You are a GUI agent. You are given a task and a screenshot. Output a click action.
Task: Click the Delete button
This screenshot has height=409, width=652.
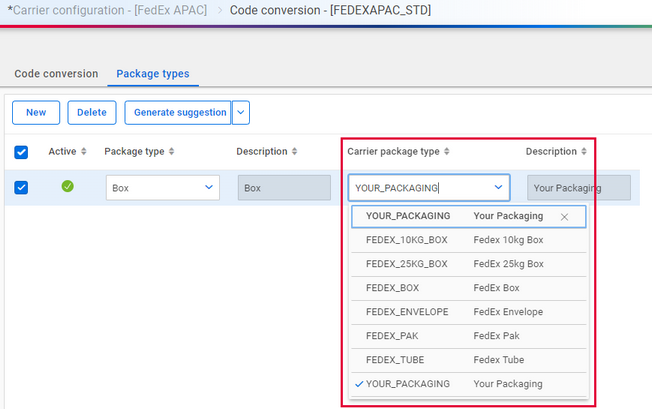point(92,113)
